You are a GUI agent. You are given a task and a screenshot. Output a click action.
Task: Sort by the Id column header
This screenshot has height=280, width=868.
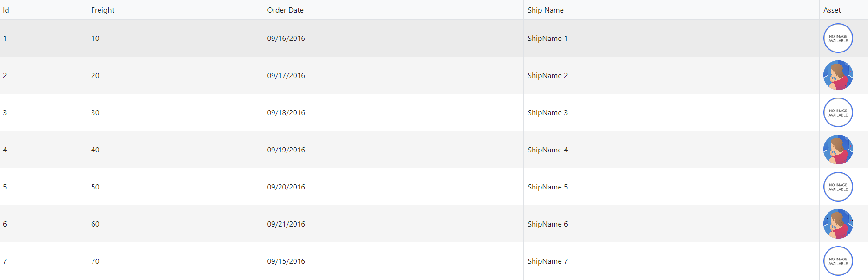(x=6, y=10)
